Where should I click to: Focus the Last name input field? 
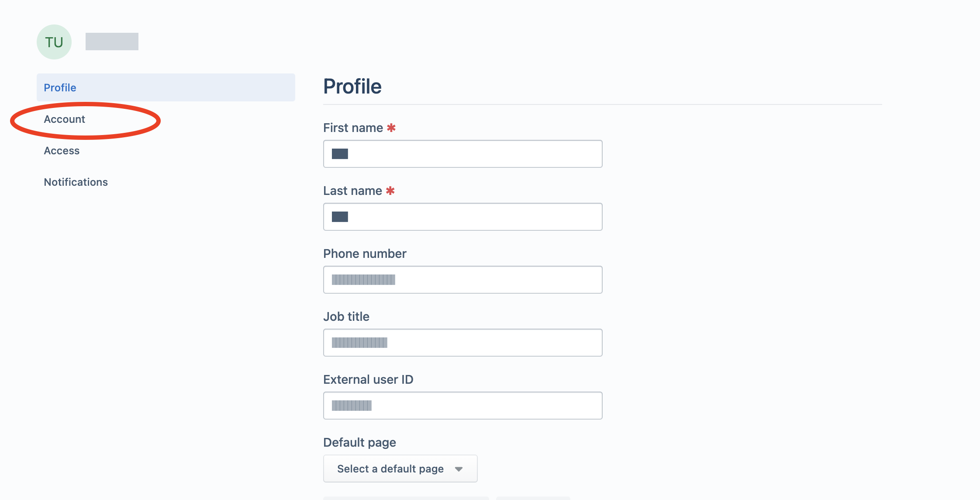[463, 217]
